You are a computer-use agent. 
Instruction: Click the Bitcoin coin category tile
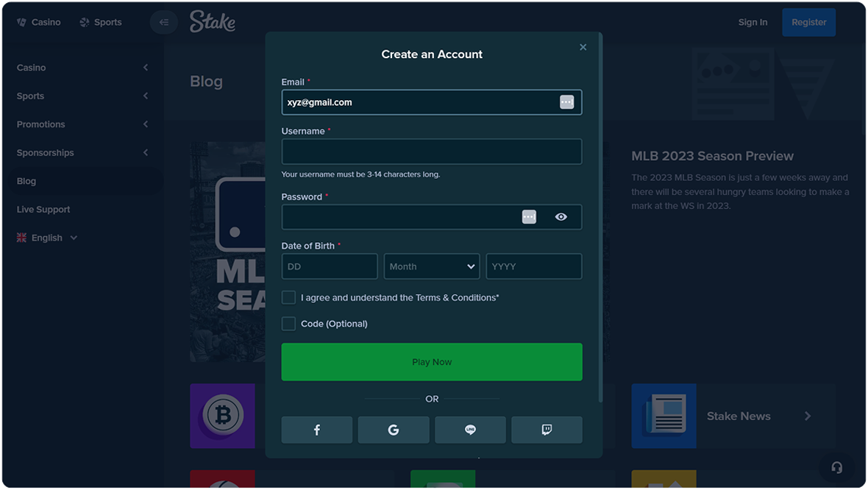point(223,415)
